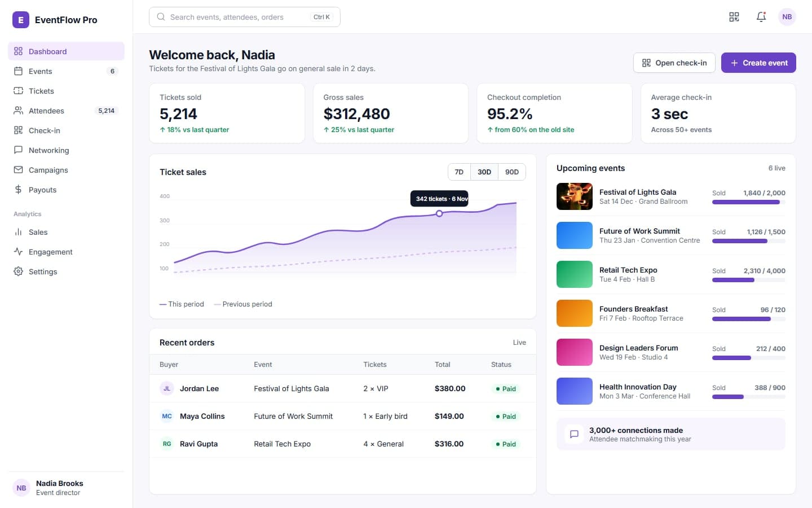
Task: Click the Campaigns envelope icon in sidebar
Action: [18, 170]
